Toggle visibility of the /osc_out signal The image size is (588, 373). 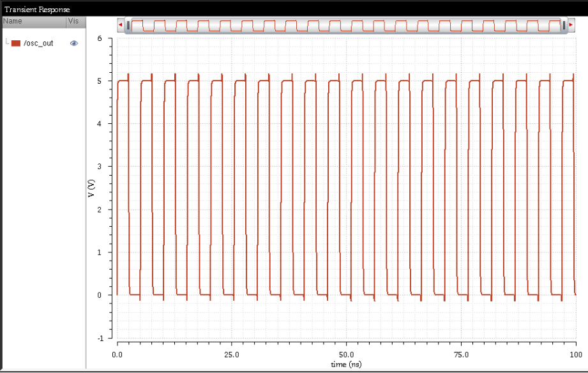(x=73, y=43)
